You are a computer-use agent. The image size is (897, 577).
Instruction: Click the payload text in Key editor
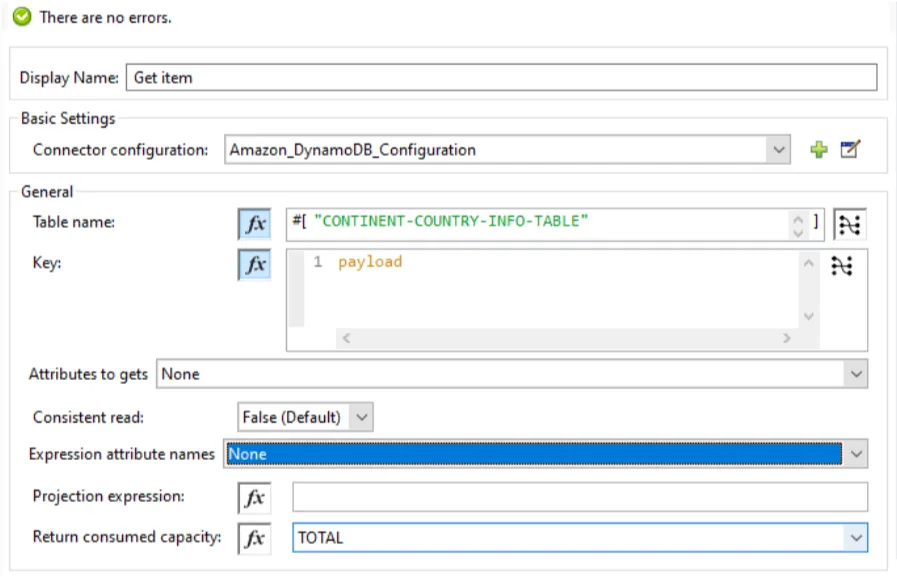pos(370,262)
